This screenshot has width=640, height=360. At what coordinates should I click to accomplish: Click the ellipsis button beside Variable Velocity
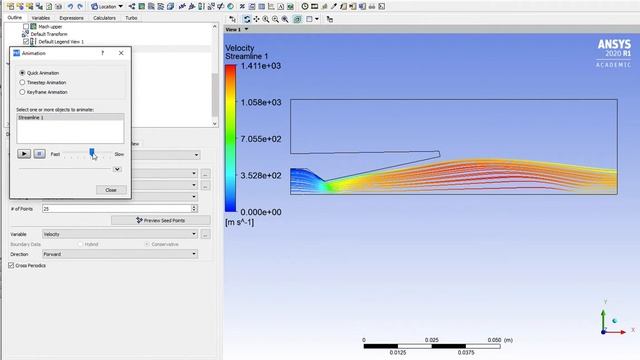[206, 234]
